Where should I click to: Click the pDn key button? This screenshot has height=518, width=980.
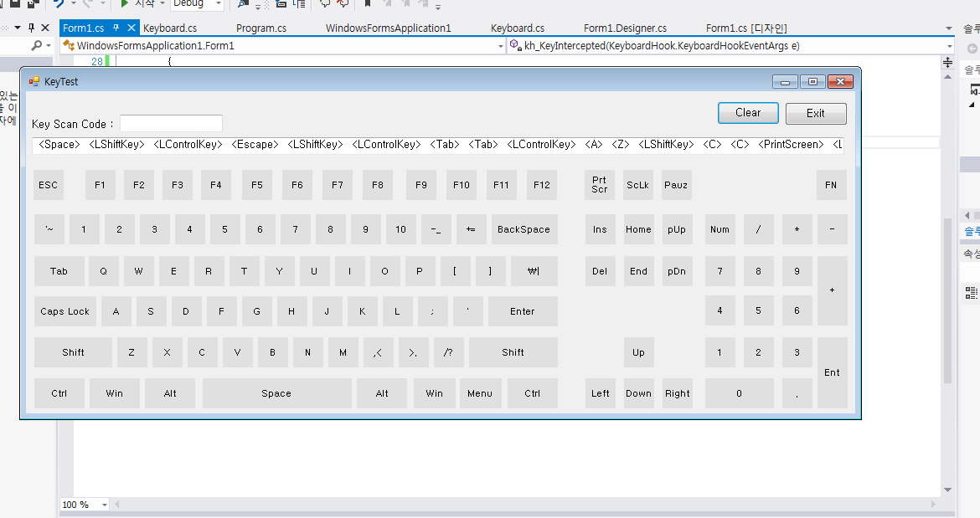[677, 271]
